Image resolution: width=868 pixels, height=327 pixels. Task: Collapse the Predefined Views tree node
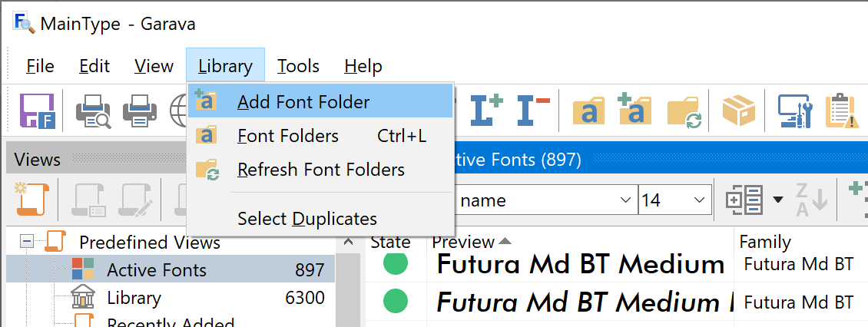pyautogui.click(x=27, y=241)
